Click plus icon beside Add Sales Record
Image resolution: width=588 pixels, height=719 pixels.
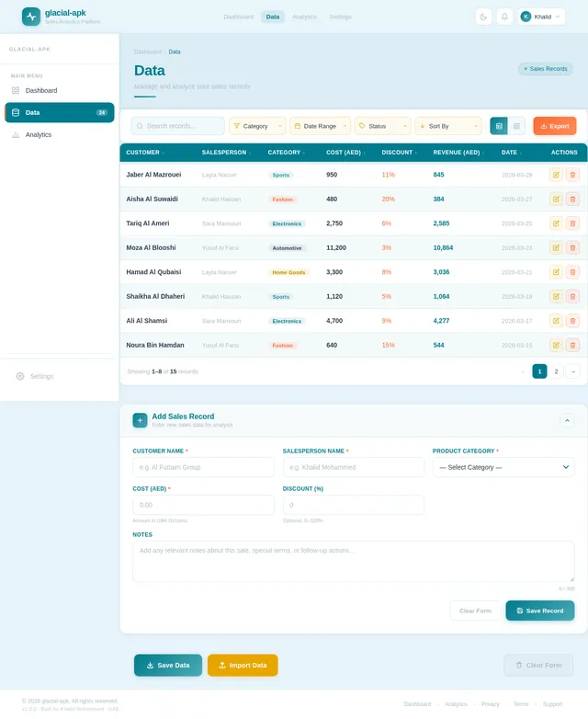pyautogui.click(x=140, y=420)
